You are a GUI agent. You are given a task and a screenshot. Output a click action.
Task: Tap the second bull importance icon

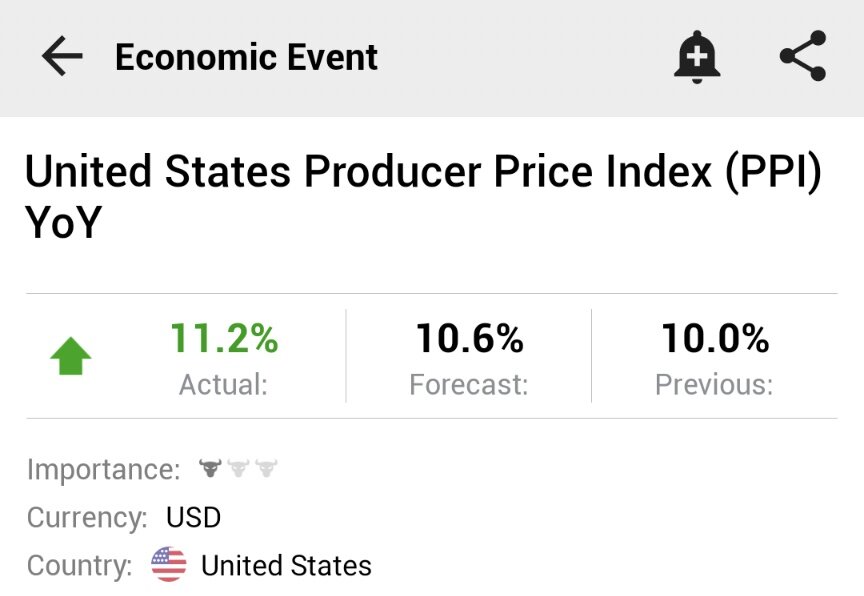tap(238, 467)
